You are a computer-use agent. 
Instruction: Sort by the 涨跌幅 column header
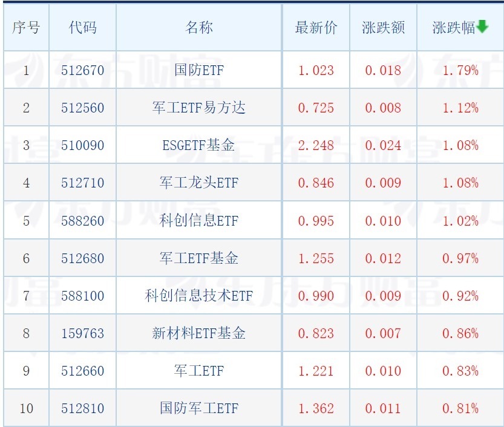pyautogui.click(x=454, y=28)
